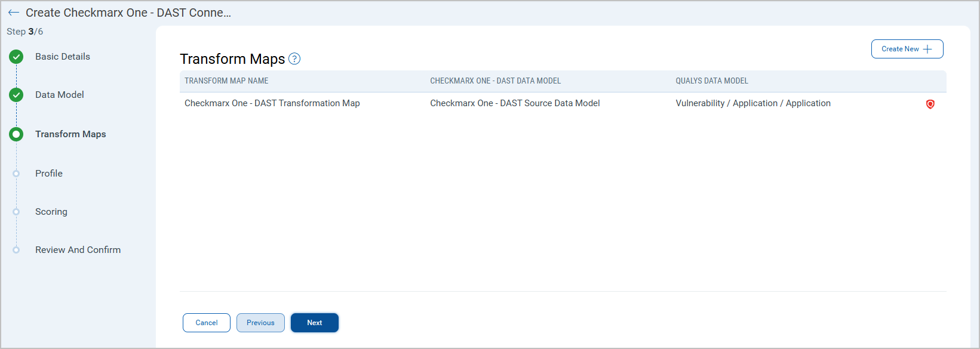Click the Create Checkmarx One - DAST Conne... title
The width and height of the screenshot is (980, 349).
(128, 13)
